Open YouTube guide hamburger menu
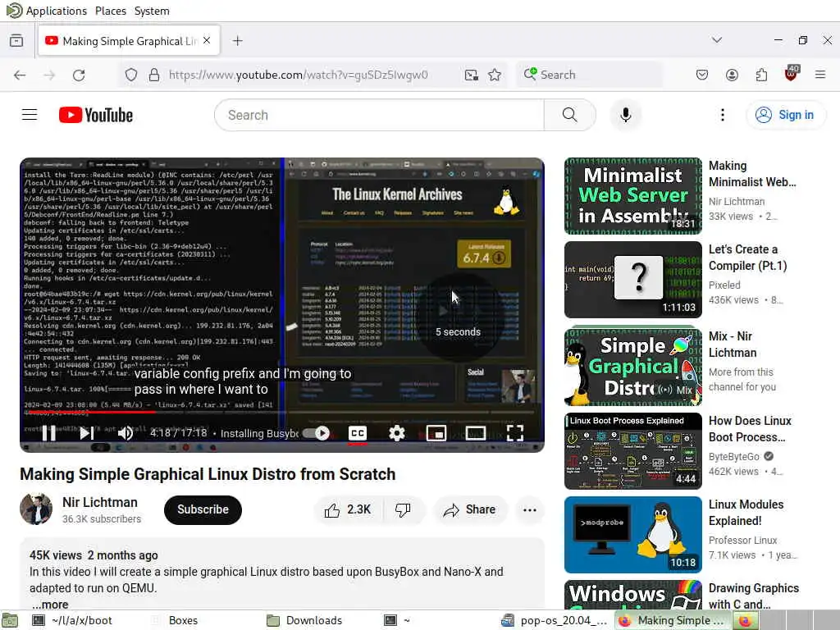Image resolution: width=840 pixels, height=630 pixels. (x=30, y=115)
